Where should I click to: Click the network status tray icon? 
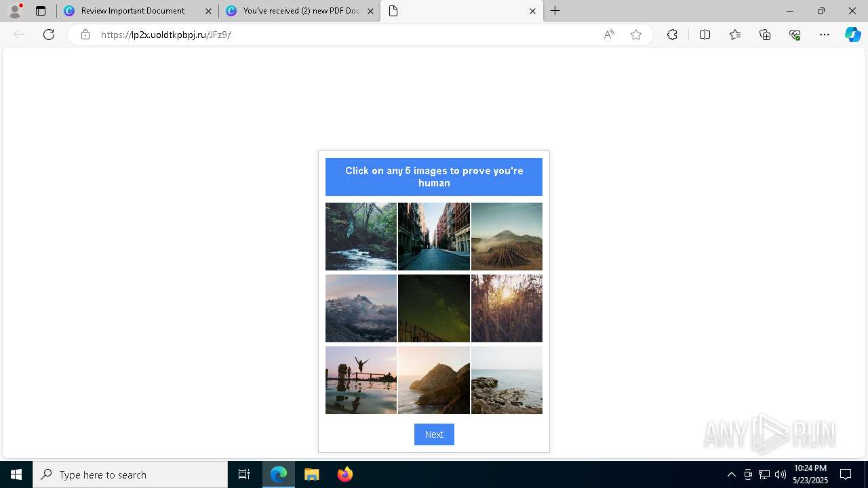[x=764, y=474]
